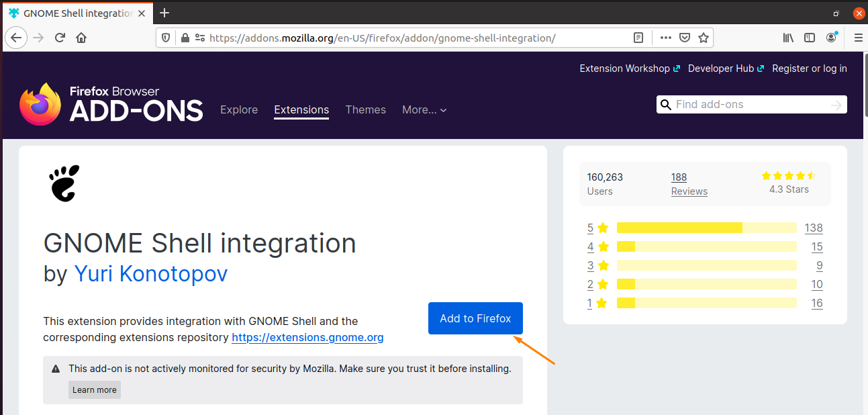Open the 10 two-star reviews count

(817, 284)
